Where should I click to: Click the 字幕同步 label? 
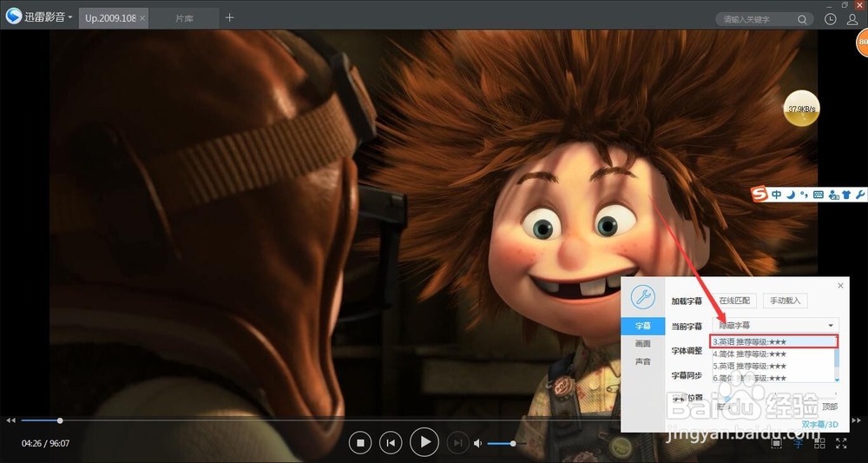point(687,375)
